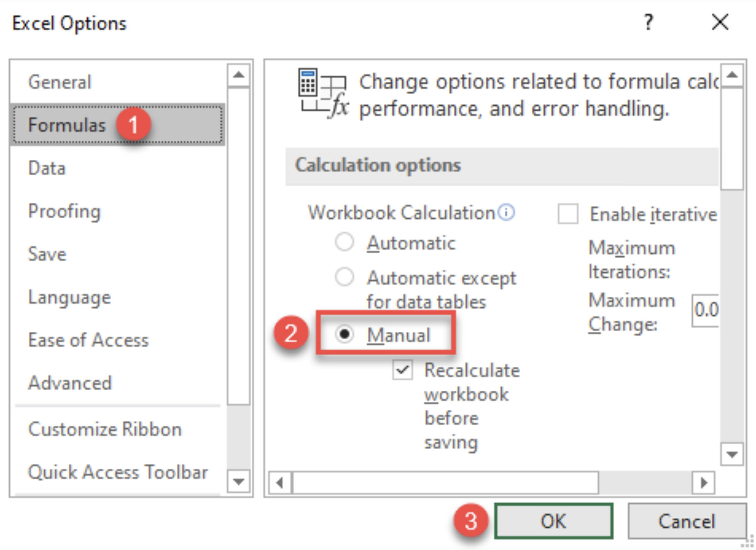The width and height of the screenshot is (756, 550).
Task: Enable iterative calculation checkbox
Action: 568,214
